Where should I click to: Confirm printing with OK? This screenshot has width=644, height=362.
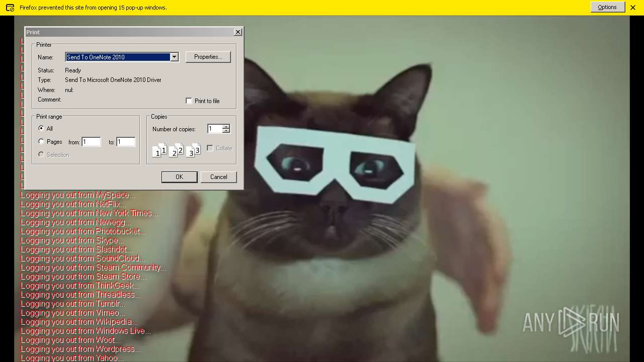(x=179, y=177)
